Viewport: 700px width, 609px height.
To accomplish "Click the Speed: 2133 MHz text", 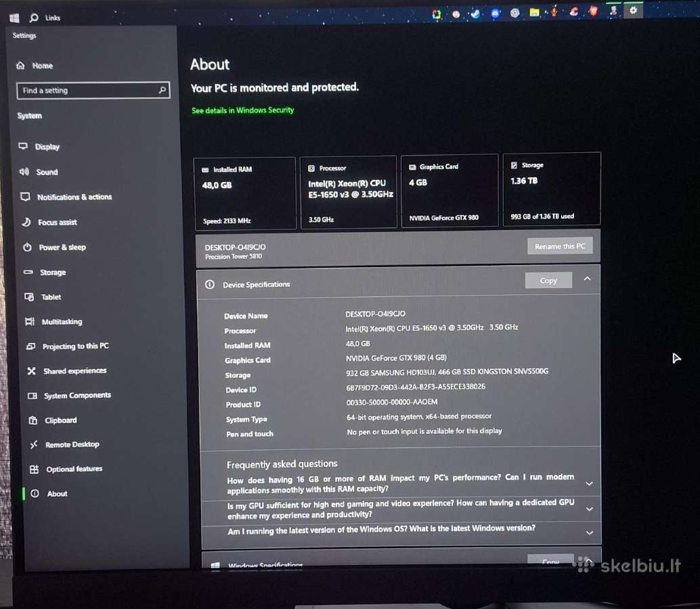I will point(227,221).
